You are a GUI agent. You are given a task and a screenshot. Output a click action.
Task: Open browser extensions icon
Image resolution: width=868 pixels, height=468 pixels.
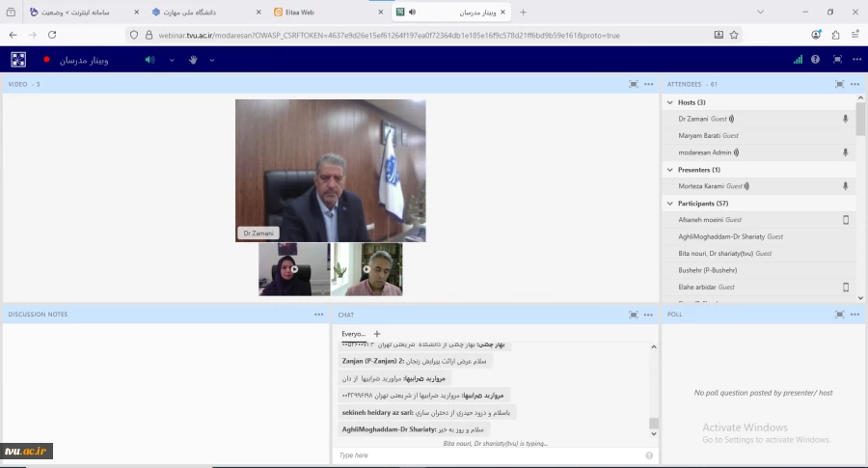point(835,35)
